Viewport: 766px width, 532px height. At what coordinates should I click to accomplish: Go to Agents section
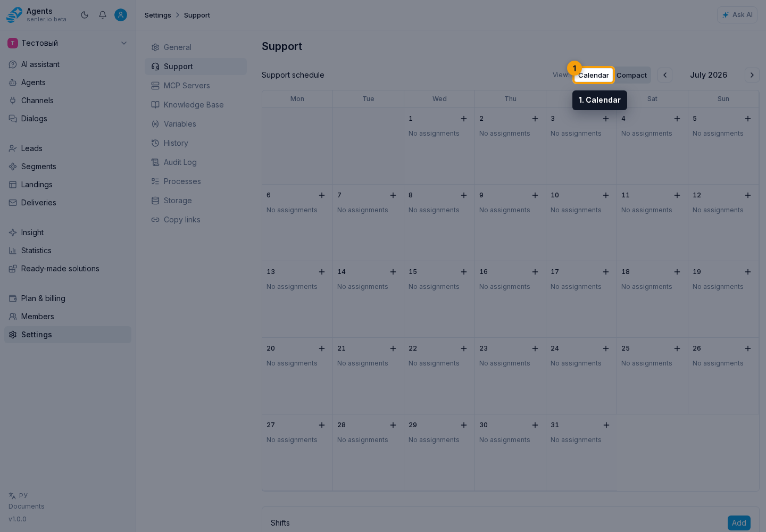[x=68, y=82]
